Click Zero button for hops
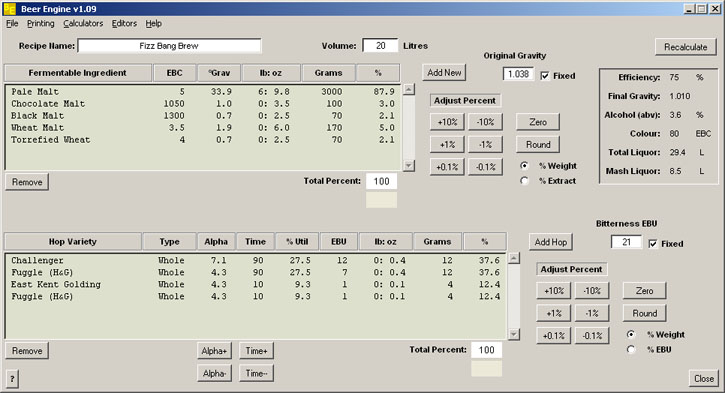This screenshot has height=393, width=725. point(645,291)
